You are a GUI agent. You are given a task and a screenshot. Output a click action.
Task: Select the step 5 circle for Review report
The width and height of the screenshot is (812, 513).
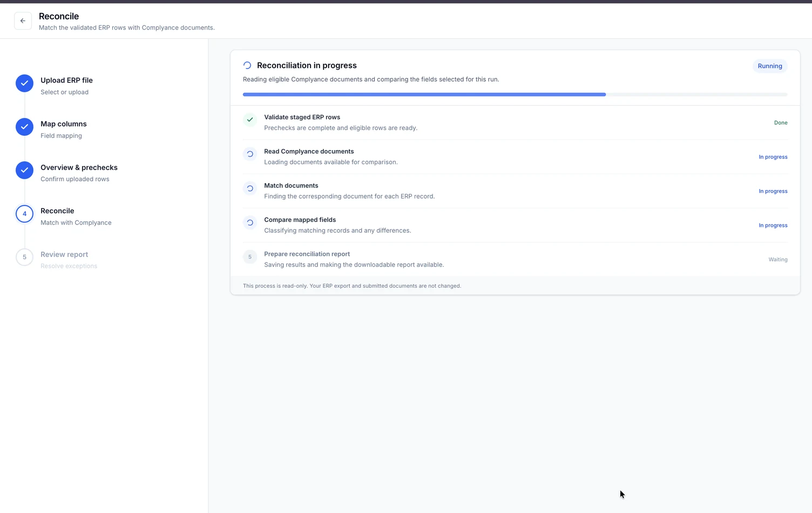coord(24,257)
